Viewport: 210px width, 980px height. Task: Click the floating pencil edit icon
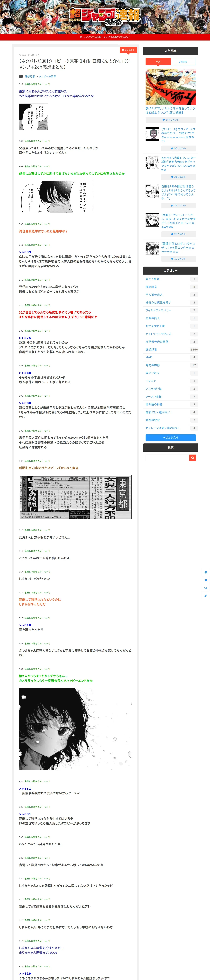(x=206, y=596)
